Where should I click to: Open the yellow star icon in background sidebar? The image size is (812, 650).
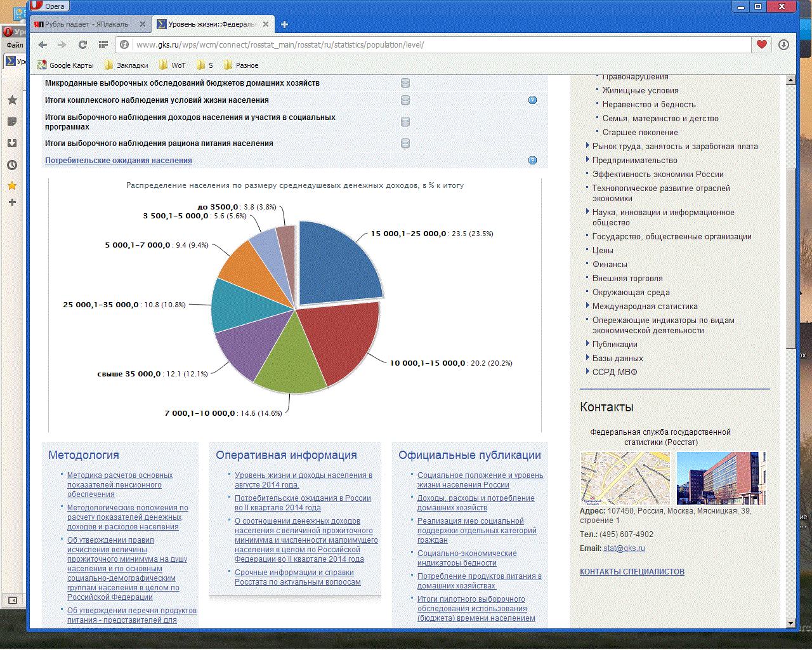(x=12, y=185)
